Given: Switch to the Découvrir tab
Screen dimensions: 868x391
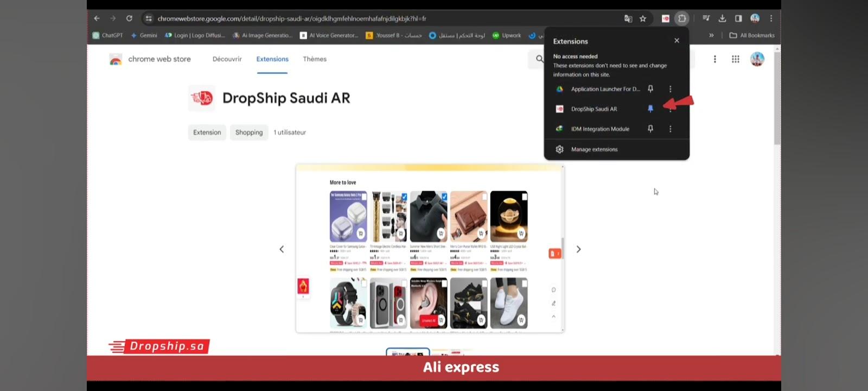Looking at the screenshot, I should [x=227, y=59].
